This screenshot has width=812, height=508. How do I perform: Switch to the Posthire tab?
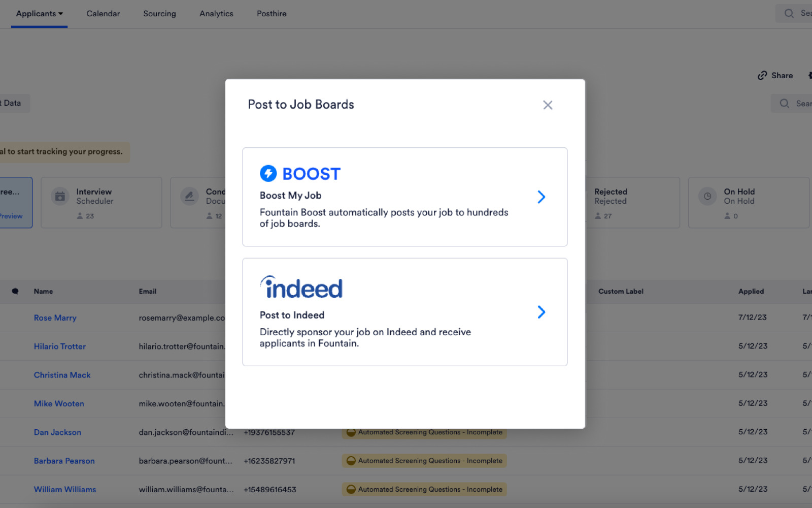point(272,14)
